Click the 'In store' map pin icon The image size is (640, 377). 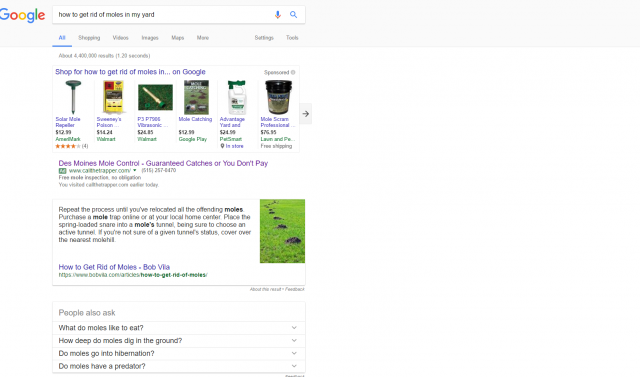point(222,146)
